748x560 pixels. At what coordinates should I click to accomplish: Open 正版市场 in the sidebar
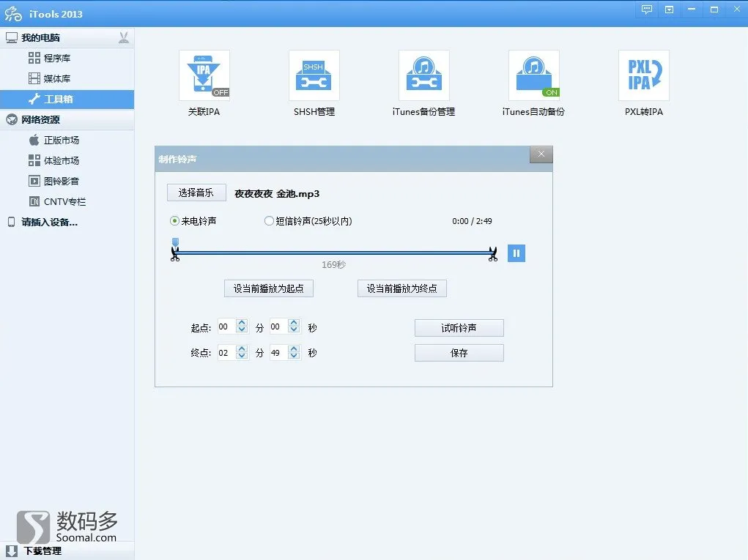(x=67, y=140)
